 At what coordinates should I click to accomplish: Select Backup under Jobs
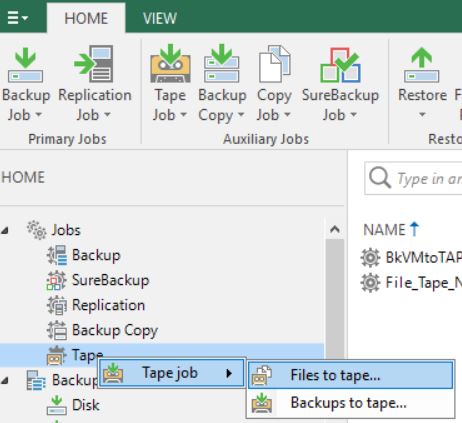click(x=96, y=255)
